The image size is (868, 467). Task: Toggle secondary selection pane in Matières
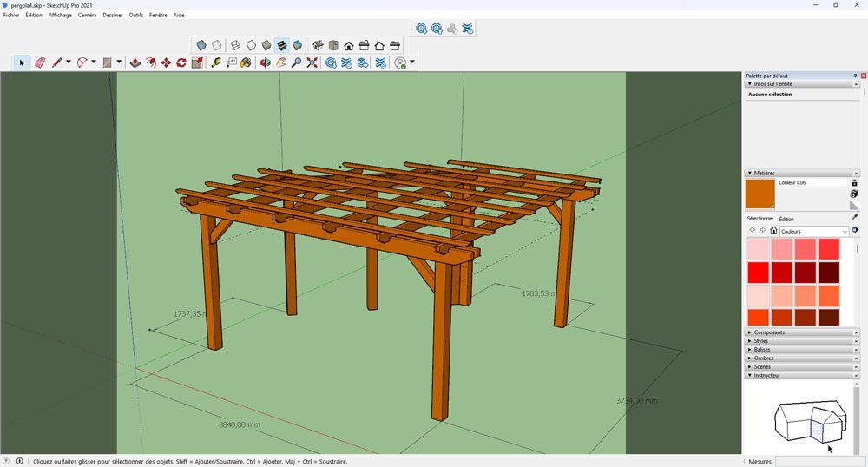click(854, 182)
